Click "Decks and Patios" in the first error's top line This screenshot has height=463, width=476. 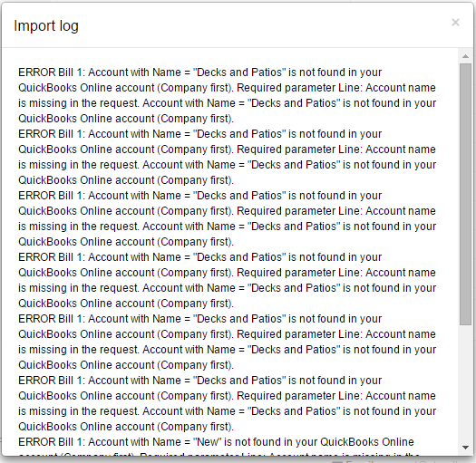[239, 72]
